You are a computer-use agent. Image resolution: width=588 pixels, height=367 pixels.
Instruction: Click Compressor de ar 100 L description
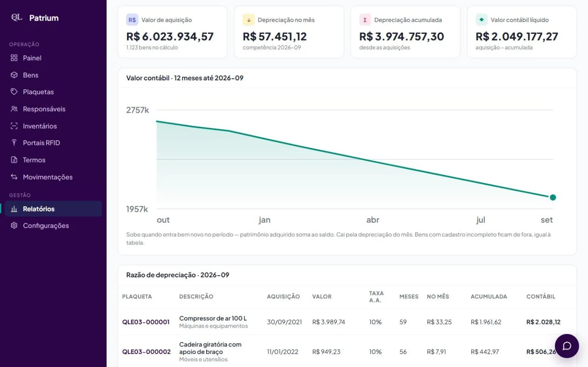tap(213, 318)
